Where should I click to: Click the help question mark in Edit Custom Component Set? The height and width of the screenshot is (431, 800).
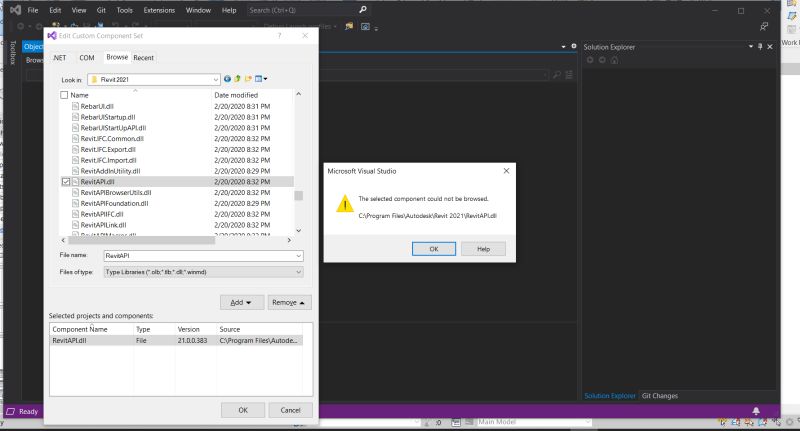point(279,36)
